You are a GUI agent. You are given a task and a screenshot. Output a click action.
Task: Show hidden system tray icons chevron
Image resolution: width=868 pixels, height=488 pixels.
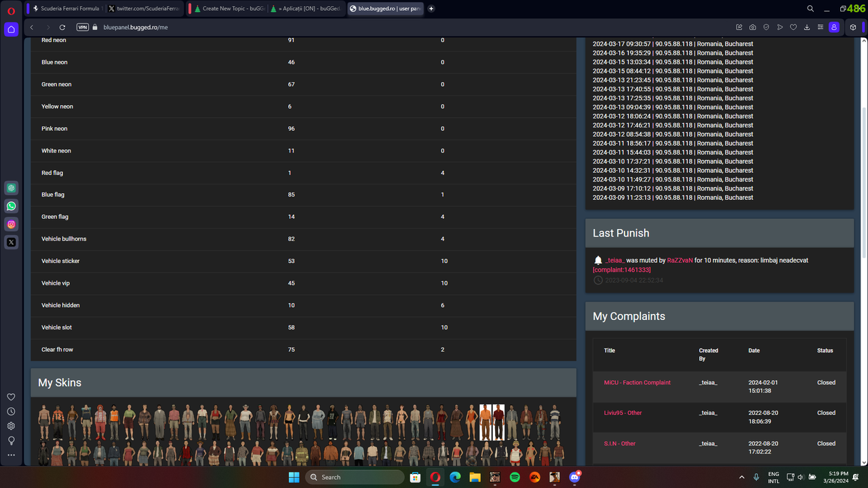741,477
